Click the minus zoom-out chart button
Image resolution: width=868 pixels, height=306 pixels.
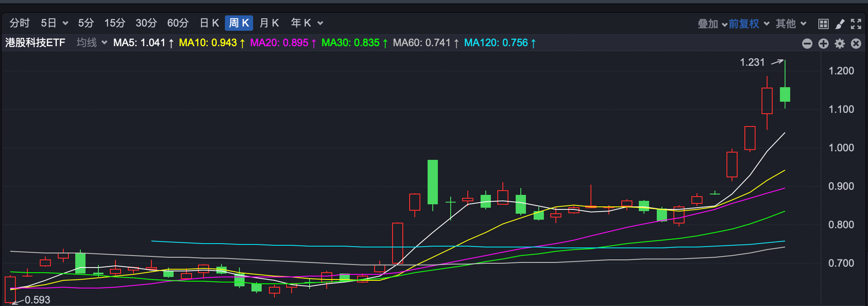coord(807,44)
